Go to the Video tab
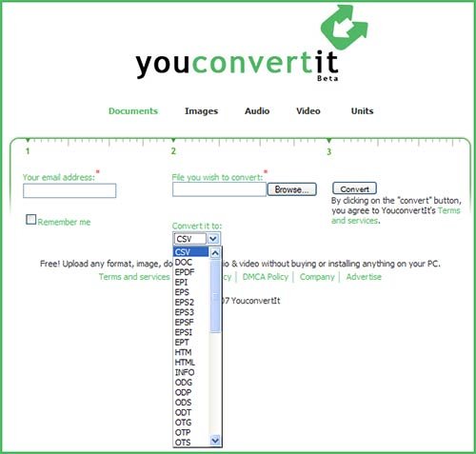This screenshot has width=476, height=454. coord(308,111)
